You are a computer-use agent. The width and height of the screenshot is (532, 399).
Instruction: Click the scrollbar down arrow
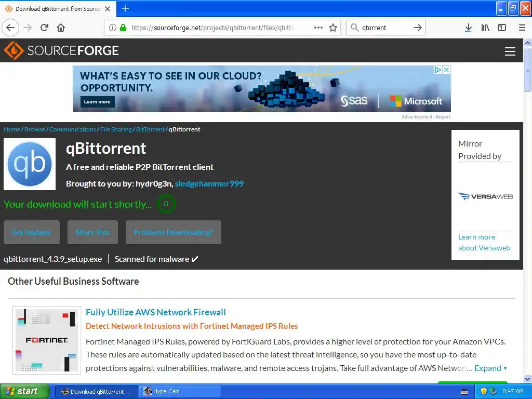527,379
